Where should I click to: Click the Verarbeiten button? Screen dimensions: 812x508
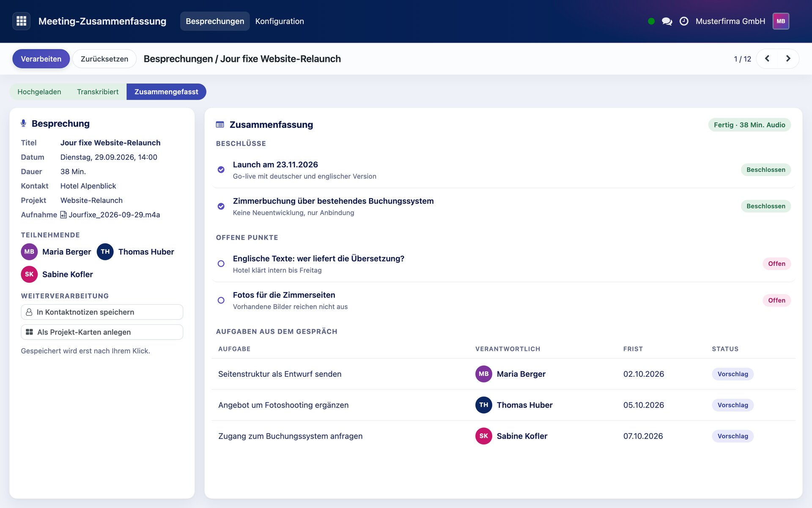41,59
